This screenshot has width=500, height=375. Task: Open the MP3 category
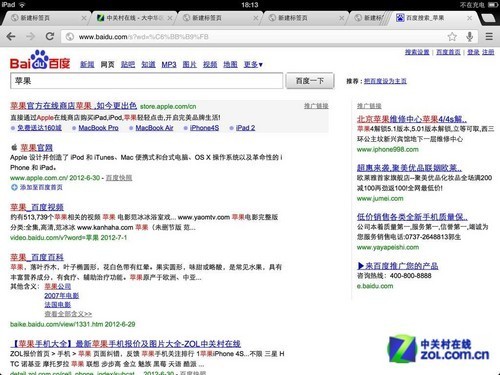169,64
